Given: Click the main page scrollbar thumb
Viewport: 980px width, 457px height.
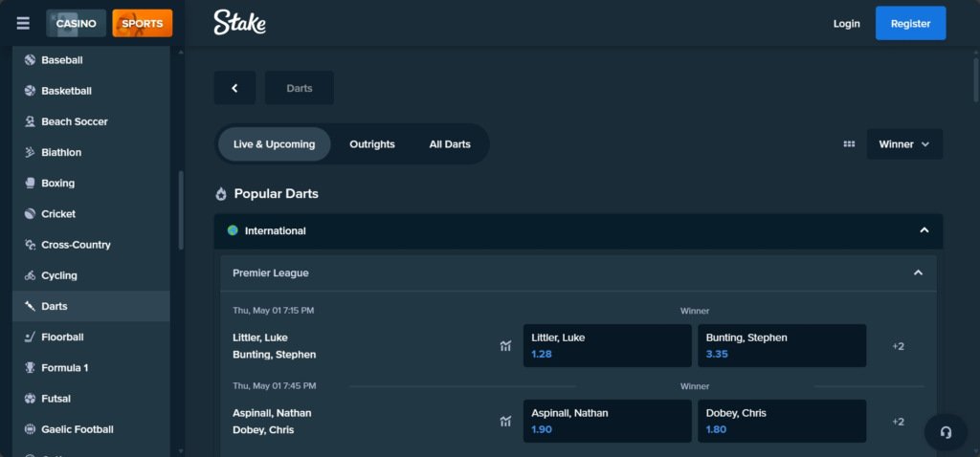Looking at the screenshot, I should point(976,80).
